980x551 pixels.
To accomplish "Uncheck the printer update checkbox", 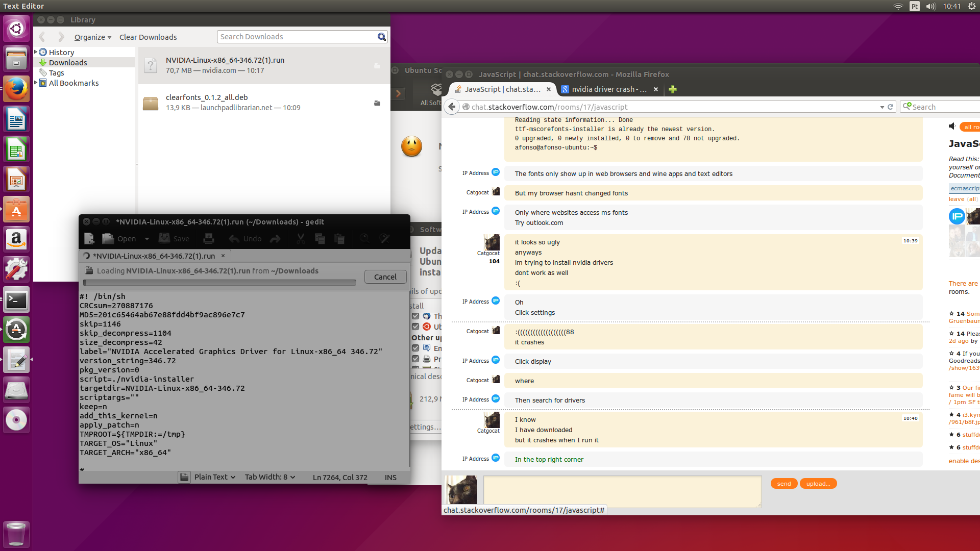I will click(415, 359).
